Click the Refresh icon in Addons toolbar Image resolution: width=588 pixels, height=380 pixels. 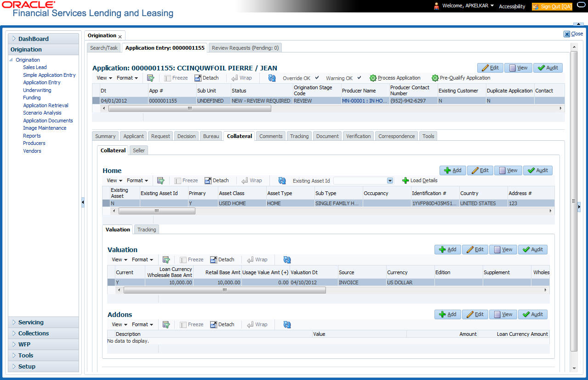pyautogui.click(x=287, y=325)
